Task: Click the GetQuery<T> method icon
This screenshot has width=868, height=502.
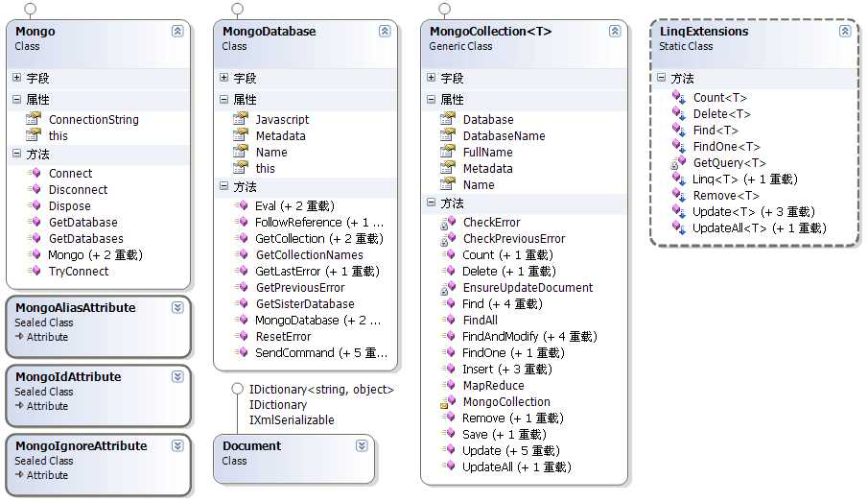Action: [x=679, y=162]
